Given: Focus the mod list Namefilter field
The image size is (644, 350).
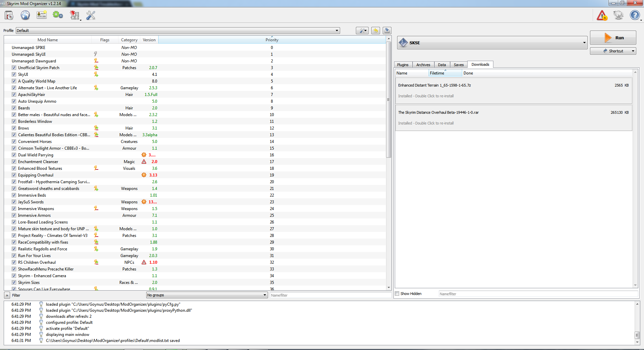Looking at the screenshot, I should [330, 295].
